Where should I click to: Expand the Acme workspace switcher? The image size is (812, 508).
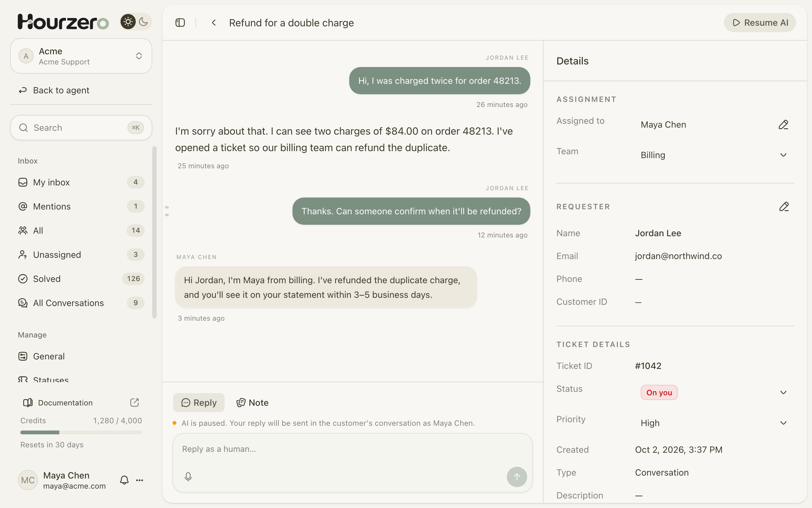81,56
